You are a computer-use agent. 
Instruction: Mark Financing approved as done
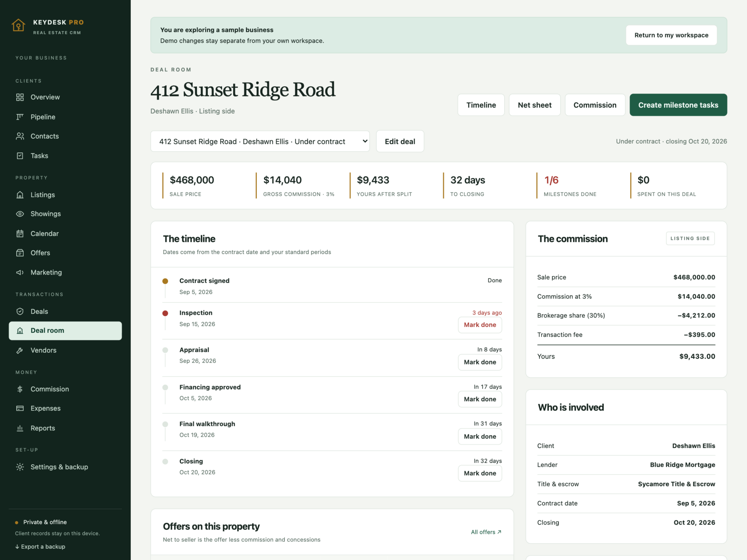(480, 399)
